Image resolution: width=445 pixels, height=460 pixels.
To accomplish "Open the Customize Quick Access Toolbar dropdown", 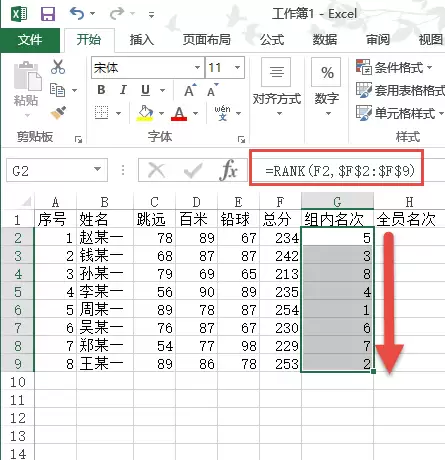I will coord(151,15).
